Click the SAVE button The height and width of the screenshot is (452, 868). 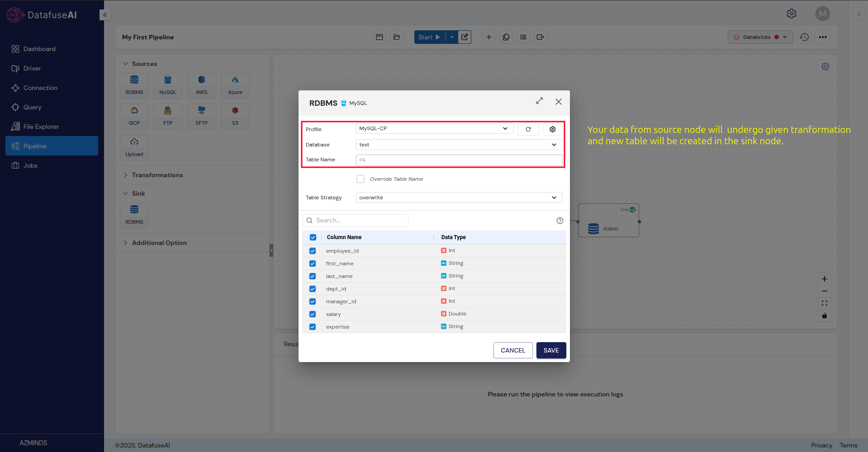[551, 350]
